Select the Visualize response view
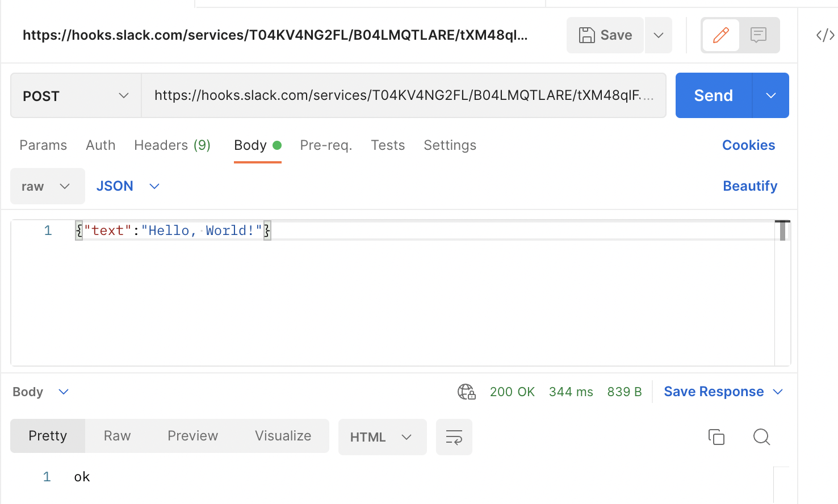838x504 pixels. (x=283, y=436)
